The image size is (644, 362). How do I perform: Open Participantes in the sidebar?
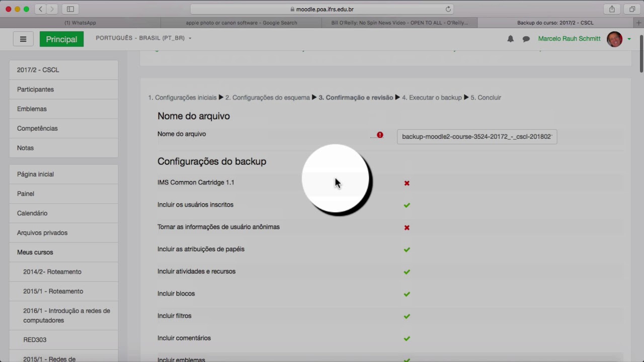tap(64, 89)
